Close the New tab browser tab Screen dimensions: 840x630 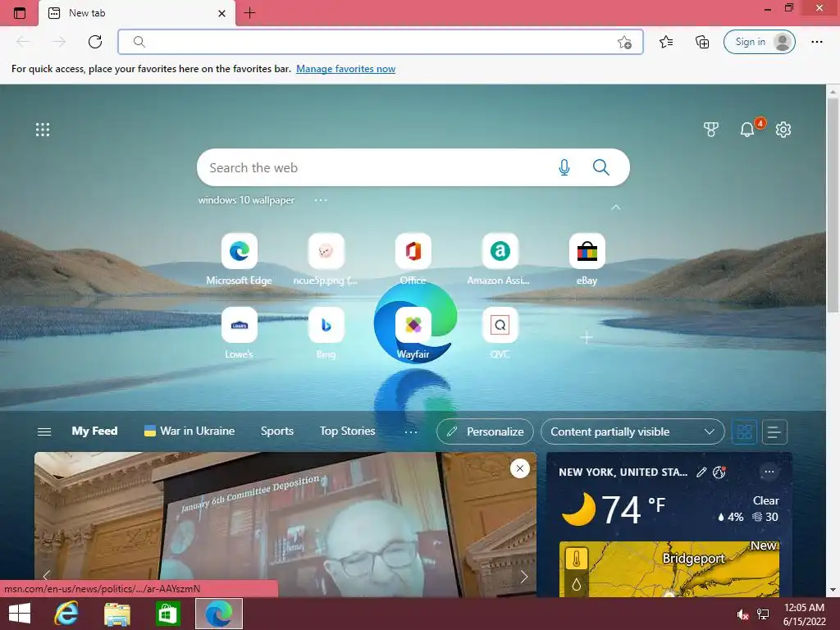[221, 13]
